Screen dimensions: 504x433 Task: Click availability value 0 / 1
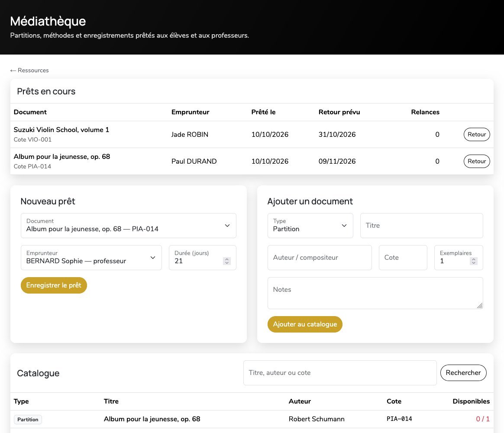tap(483, 419)
